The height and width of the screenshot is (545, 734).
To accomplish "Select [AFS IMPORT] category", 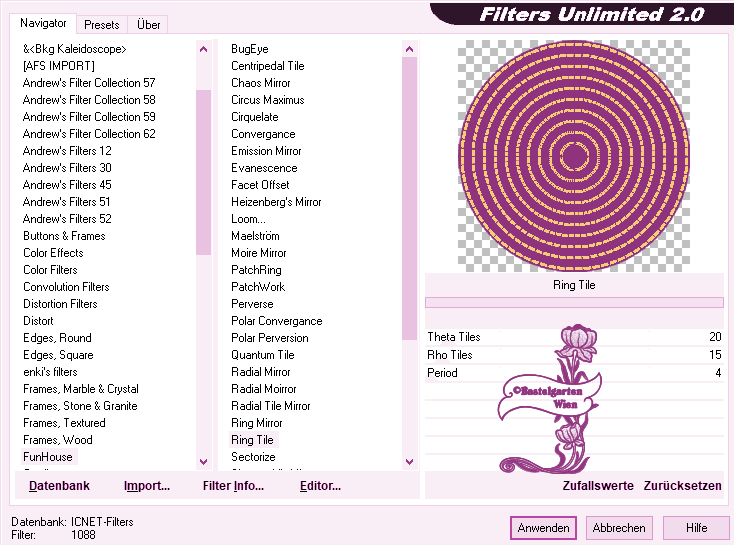I will coord(59,66).
